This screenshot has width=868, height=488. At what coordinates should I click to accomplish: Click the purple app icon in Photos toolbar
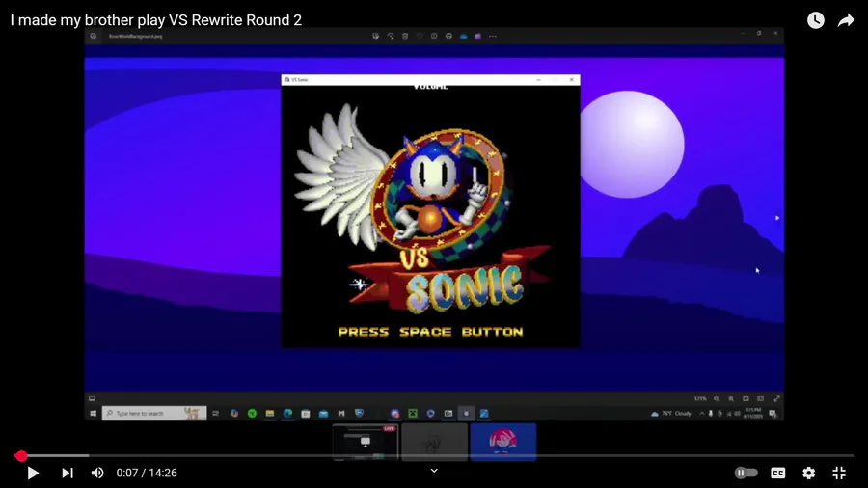click(x=477, y=36)
